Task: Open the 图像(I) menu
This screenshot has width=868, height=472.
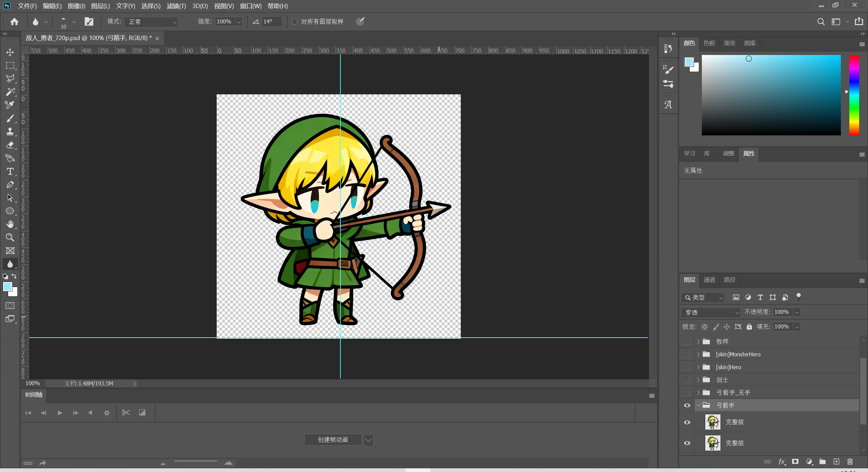Action: (x=76, y=6)
